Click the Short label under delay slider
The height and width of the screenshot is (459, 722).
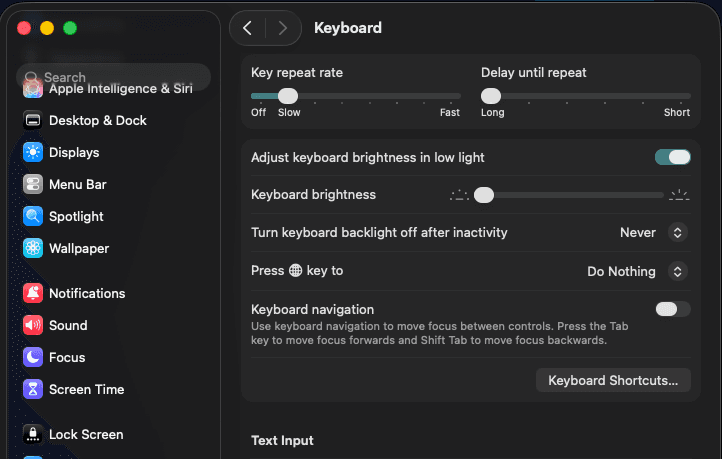[676, 112]
